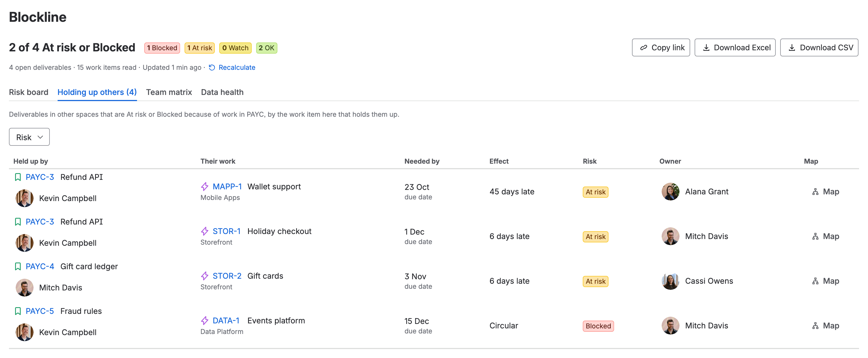Open the PAYC-5 issue link

pyautogui.click(x=40, y=311)
